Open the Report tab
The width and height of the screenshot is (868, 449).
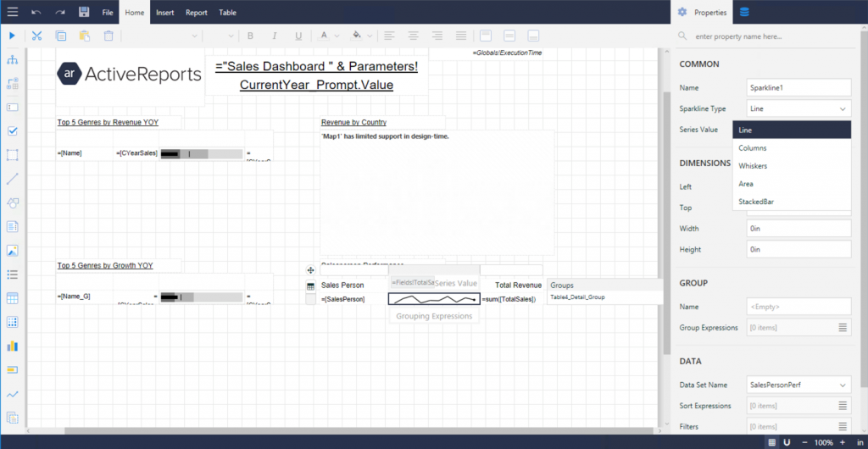point(196,13)
